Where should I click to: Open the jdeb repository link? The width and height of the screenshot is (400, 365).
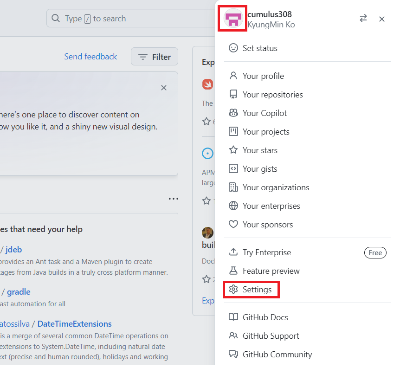coord(14,249)
